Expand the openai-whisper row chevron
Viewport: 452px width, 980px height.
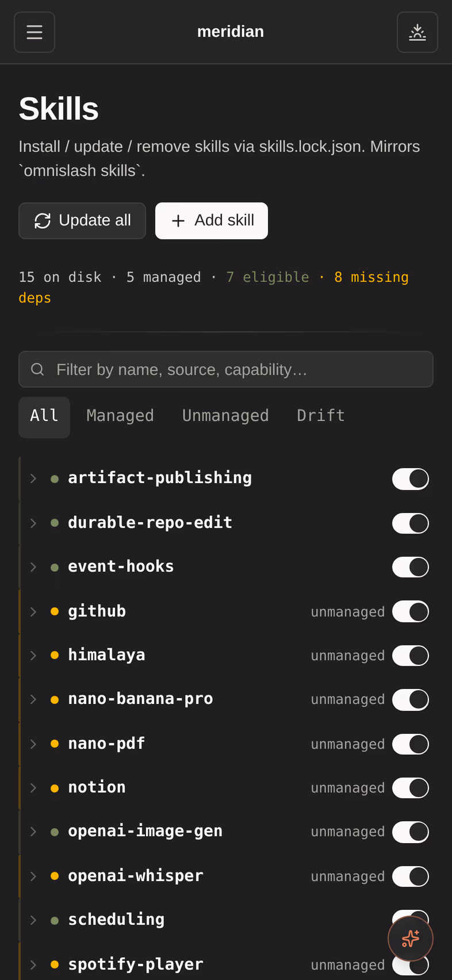pos(33,876)
